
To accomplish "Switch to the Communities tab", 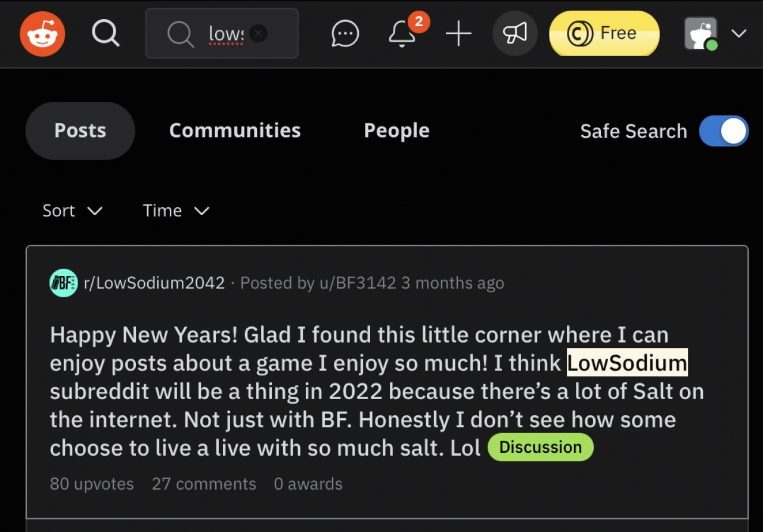I will coord(235,130).
